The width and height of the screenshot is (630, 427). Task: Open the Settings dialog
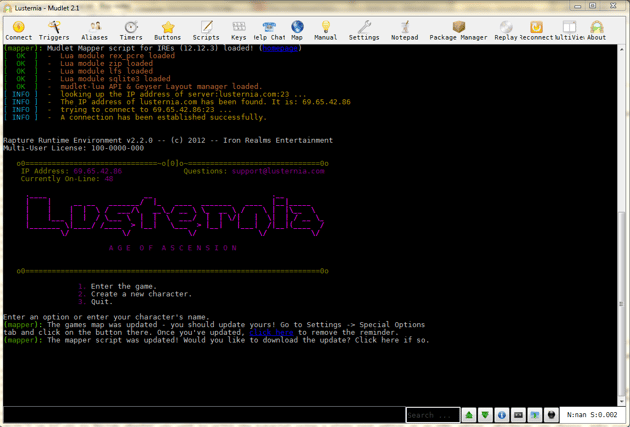363,30
